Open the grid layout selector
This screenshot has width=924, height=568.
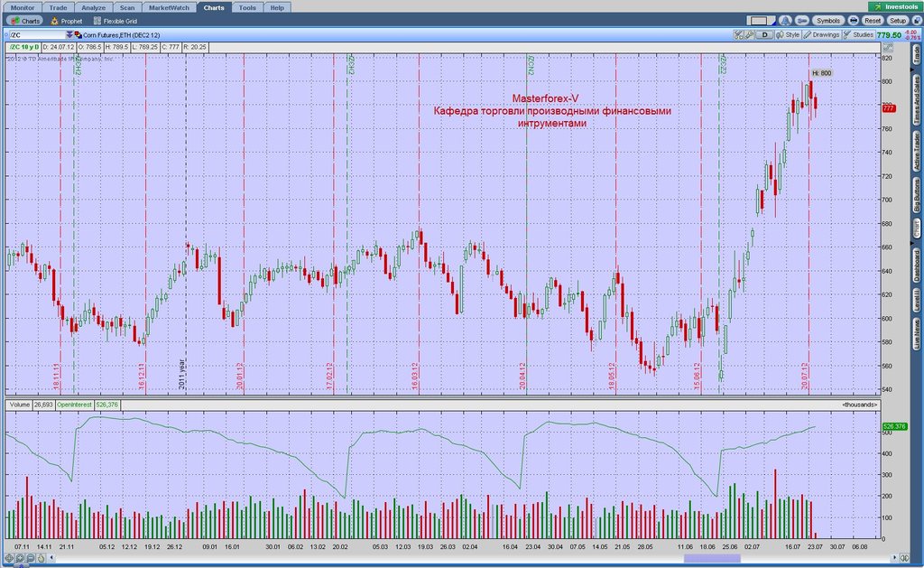coord(761,21)
